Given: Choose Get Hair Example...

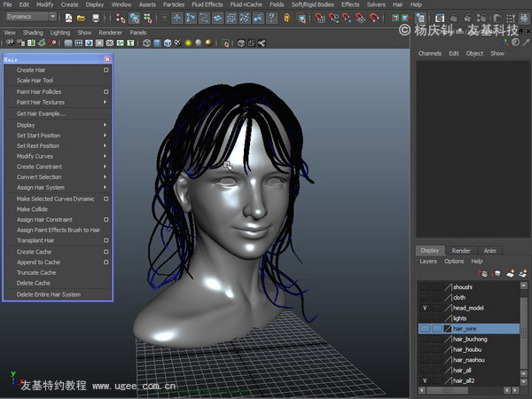Looking at the screenshot, I should click(41, 113).
